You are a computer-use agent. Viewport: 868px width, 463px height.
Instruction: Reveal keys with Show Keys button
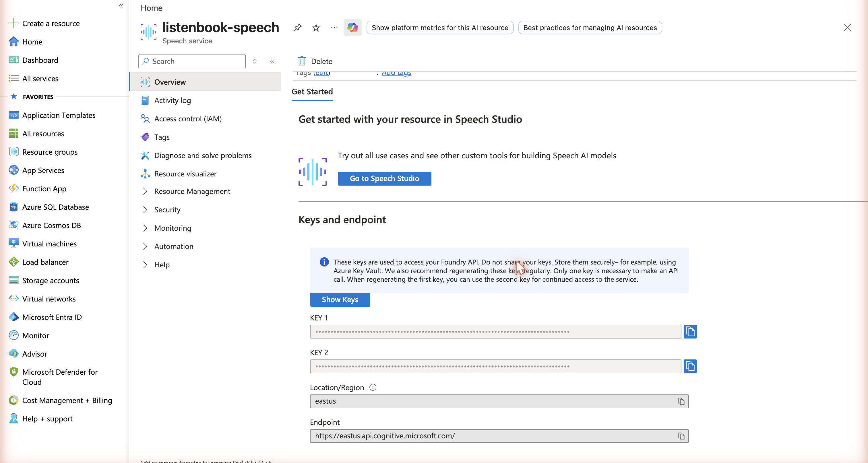pos(340,300)
